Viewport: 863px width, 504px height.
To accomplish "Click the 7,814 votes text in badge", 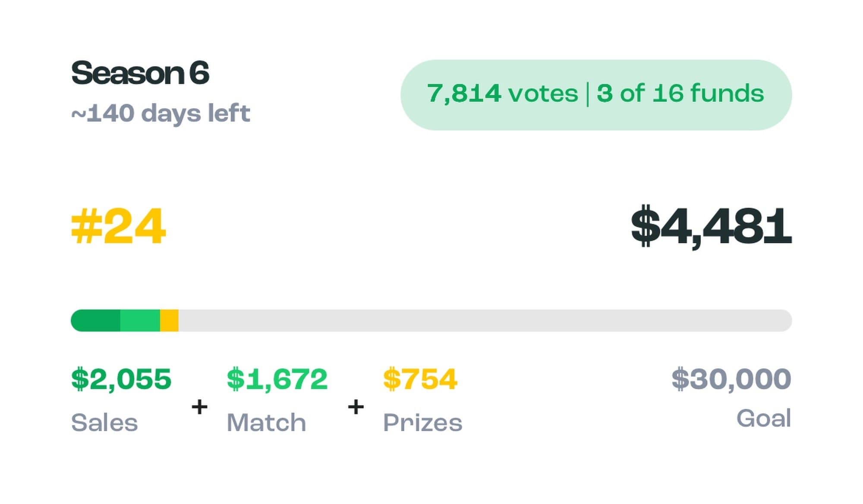I will (502, 94).
